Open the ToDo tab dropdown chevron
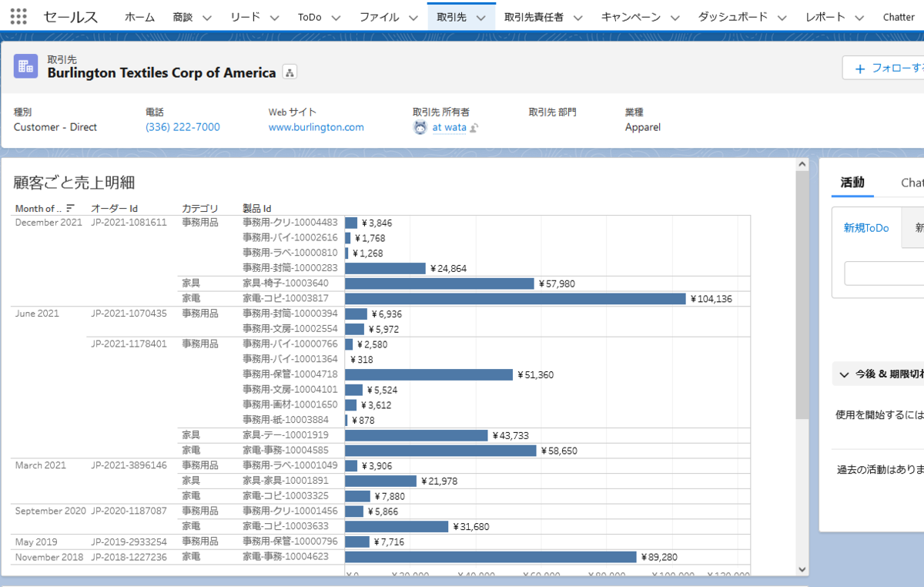The height and width of the screenshot is (587, 924). pyautogui.click(x=336, y=17)
